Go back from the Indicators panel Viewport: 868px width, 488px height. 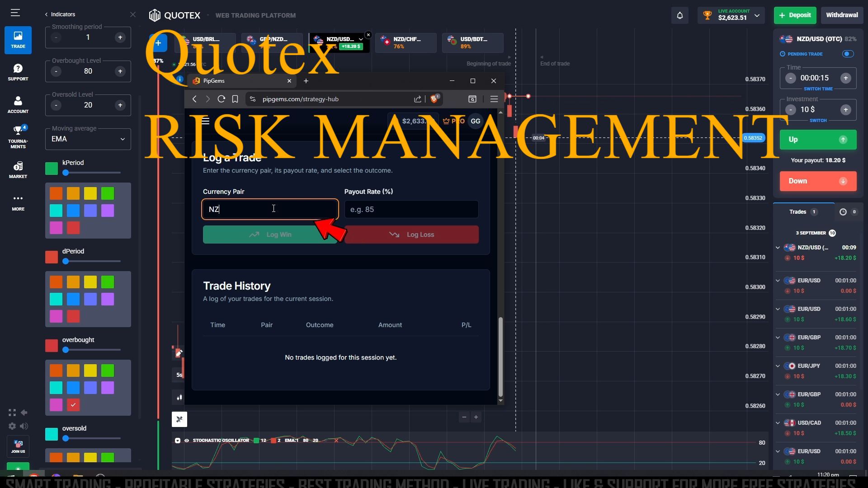pos(46,14)
